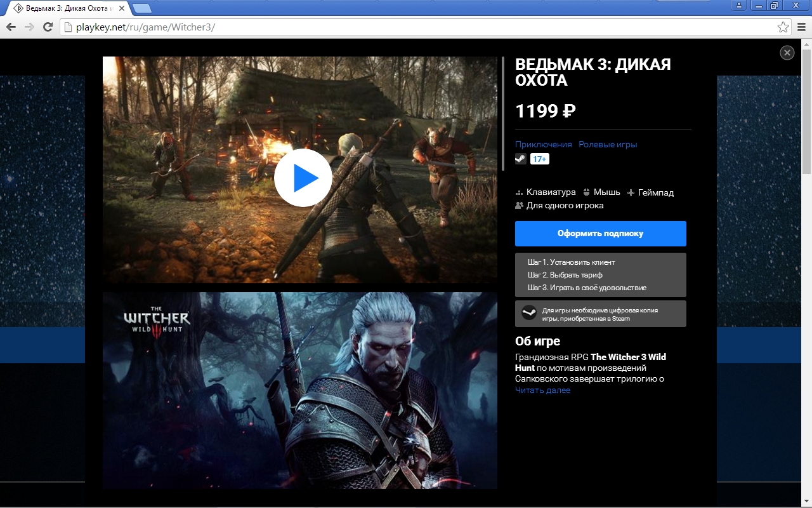Click the single-player icon by Для одного игрока

(520, 206)
